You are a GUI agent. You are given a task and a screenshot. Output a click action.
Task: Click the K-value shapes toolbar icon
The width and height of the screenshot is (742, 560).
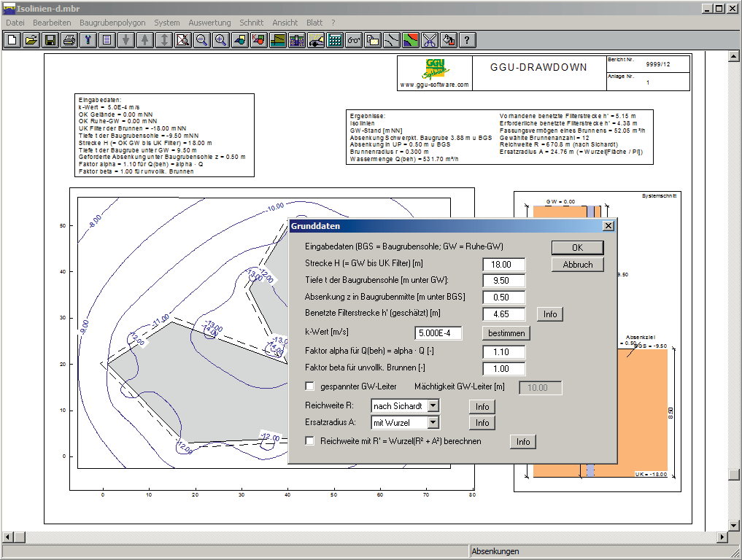[x=259, y=40]
